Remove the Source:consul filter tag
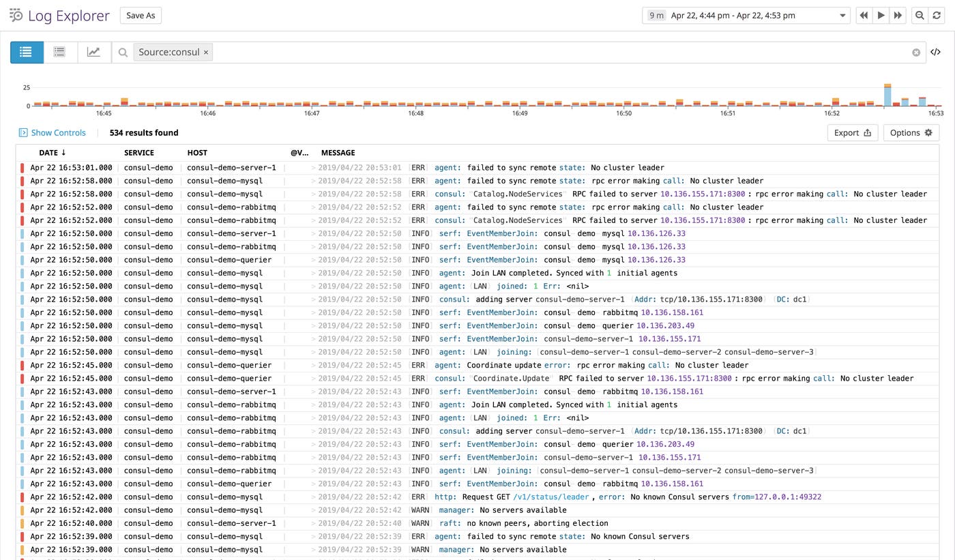This screenshot has height=560, width=955. tap(206, 53)
